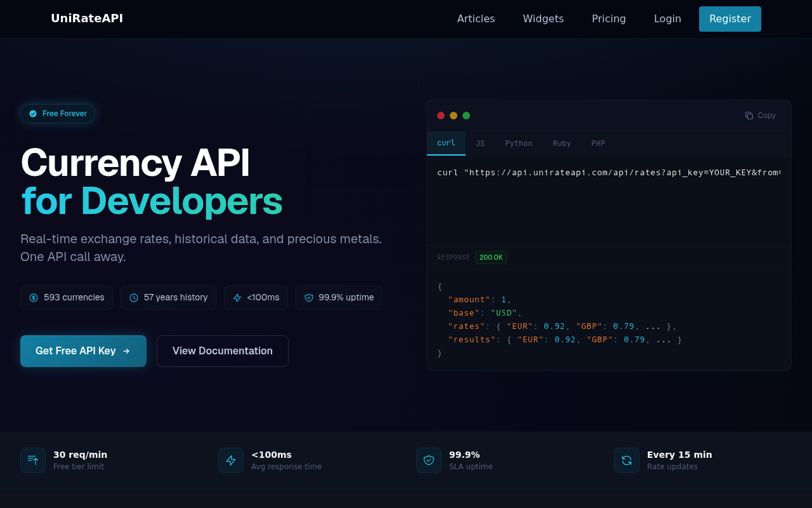
Task: Switch to the PHP code tab
Action: pyautogui.click(x=598, y=144)
